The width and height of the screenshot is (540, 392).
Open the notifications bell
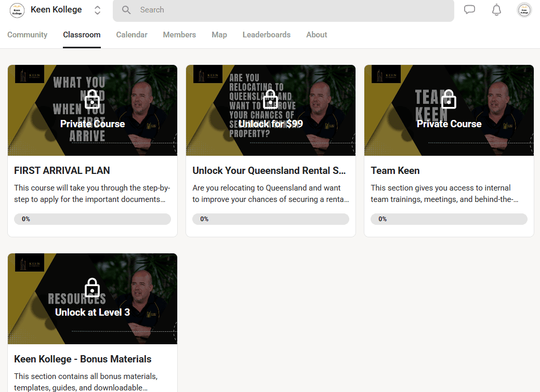(x=496, y=10)
